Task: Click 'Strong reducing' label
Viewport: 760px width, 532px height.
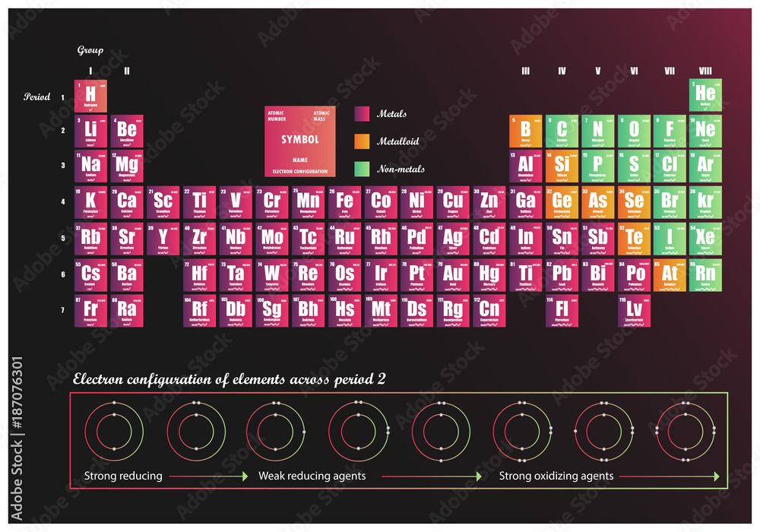Action: (123, 476)
